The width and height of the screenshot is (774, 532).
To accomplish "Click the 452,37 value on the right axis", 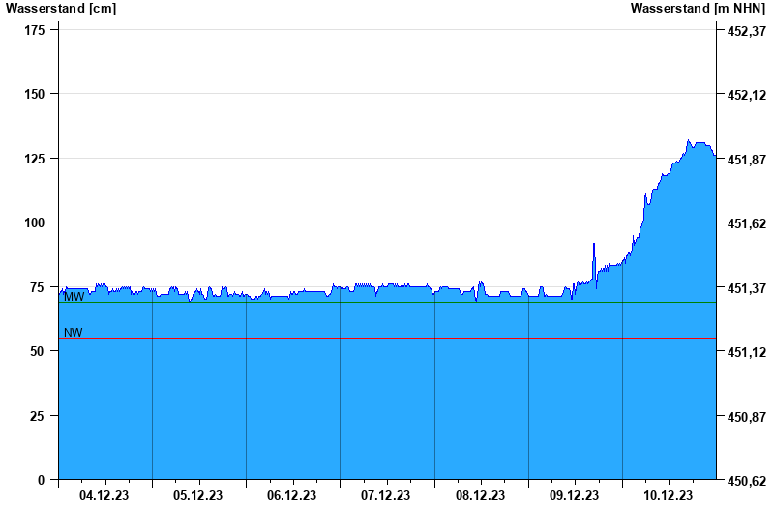I will click(x=747, y=31).
